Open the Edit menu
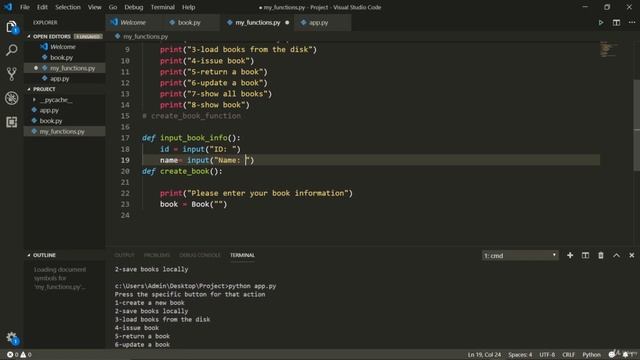The image size is (640, 360). (42, 7)
